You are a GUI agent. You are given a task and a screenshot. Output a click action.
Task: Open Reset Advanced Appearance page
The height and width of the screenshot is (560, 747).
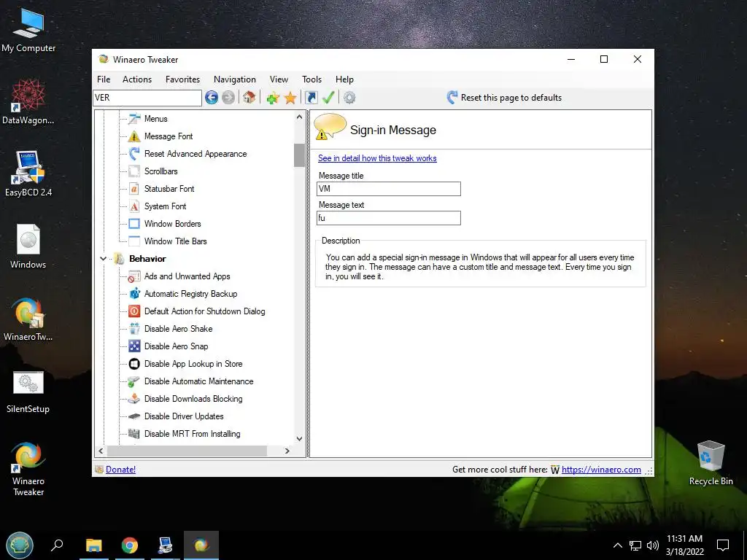pyautogui.click(x=196, y=154)
